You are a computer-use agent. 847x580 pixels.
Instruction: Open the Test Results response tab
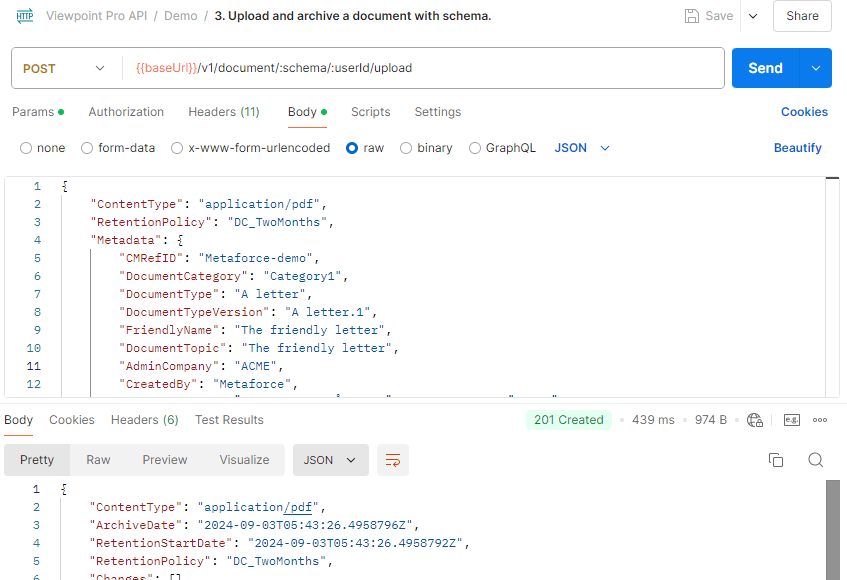point(229,420)
